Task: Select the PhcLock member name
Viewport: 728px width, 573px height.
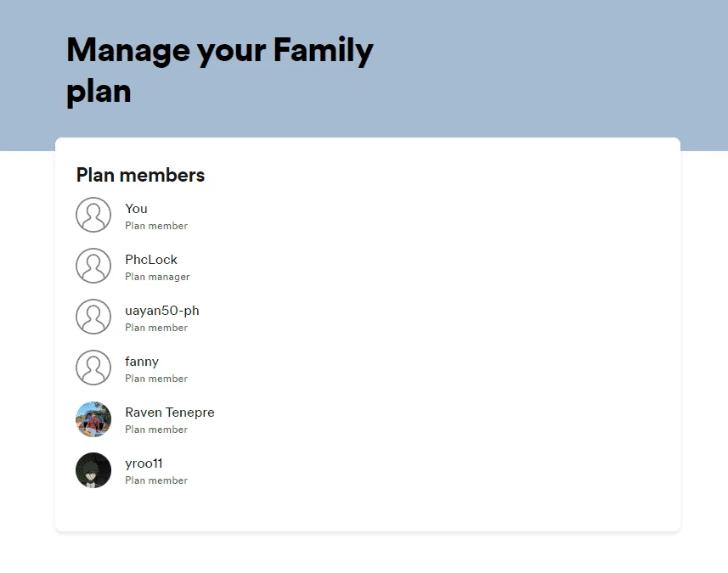Action: pos(151,260)
